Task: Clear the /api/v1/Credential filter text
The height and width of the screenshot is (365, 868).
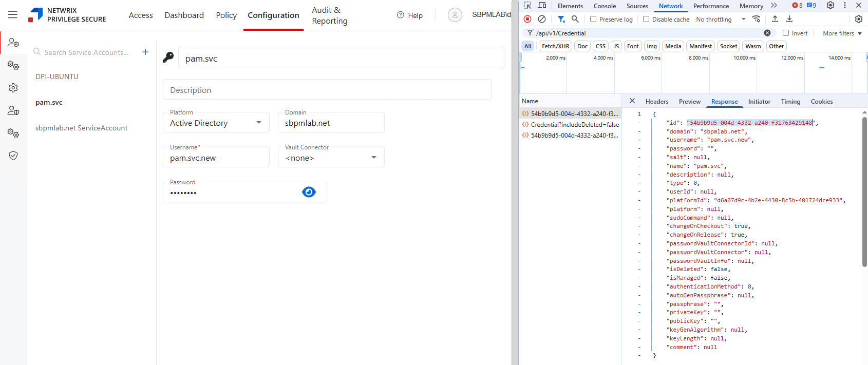Action: pyautogui.click(x=767, y=33)
